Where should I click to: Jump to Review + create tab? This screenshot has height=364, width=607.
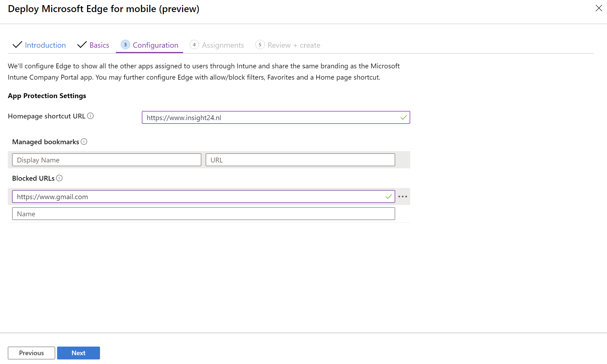click(x=294, y=45)
